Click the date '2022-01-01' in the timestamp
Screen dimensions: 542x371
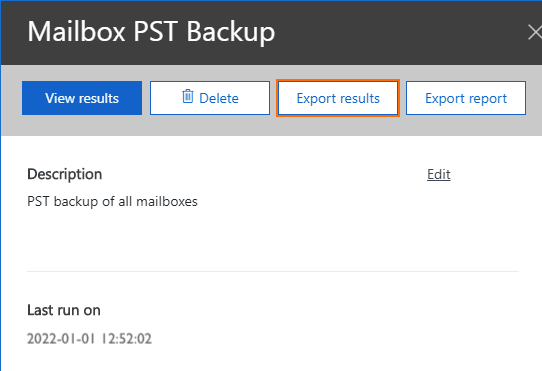61,339
